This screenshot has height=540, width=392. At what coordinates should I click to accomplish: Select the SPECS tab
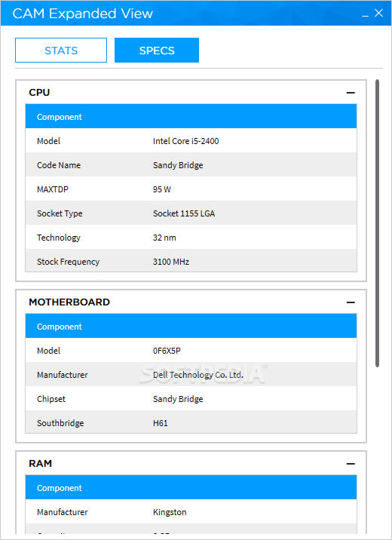click(x=157, y=51)
